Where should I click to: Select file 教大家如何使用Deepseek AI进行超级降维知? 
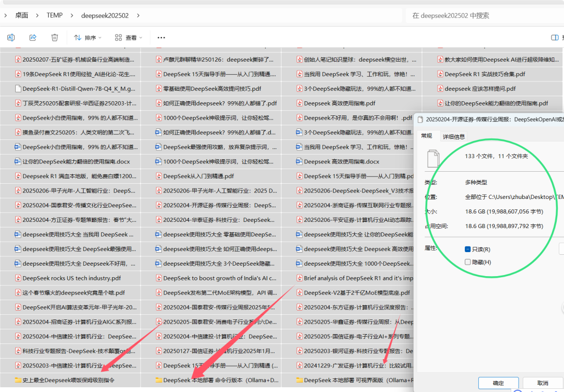tap(498, 60)
